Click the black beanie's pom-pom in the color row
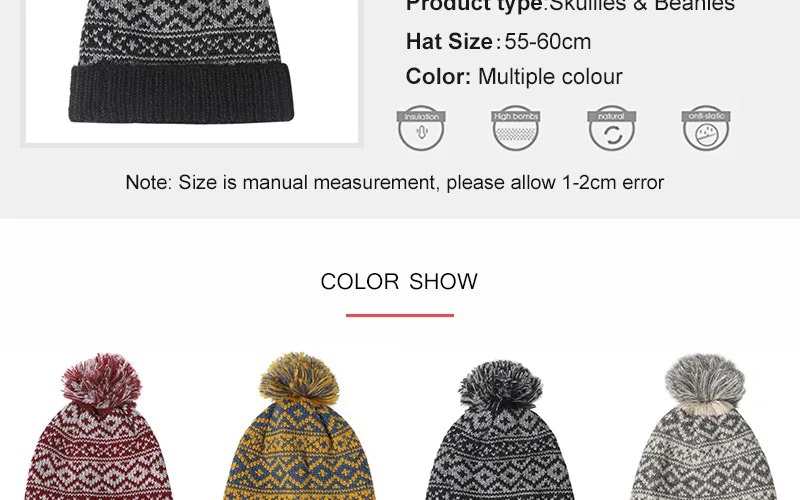Viewport: 800px width, 500px height. (x=501, y=386)
